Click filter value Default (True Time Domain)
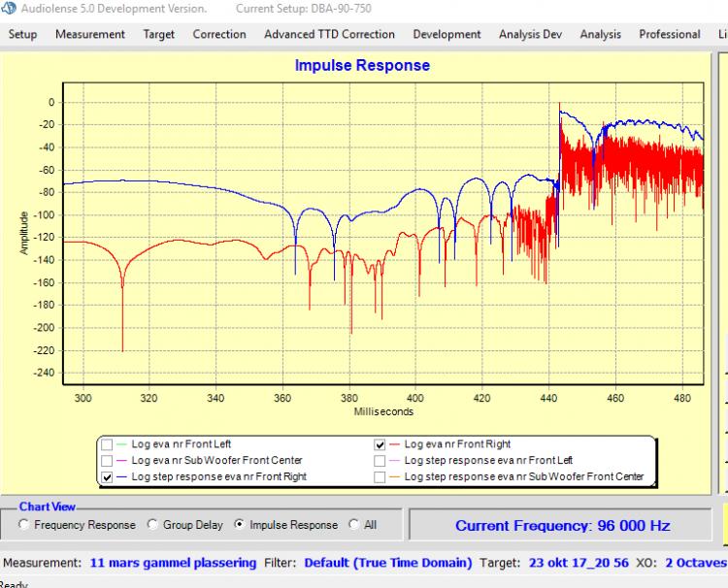Viewport: 728px width, 588px height. 388,563
